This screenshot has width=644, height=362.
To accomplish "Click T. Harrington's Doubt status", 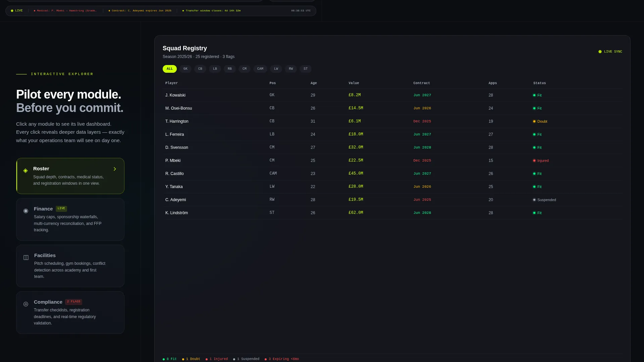I will pyautogui.click(x=540, y=121).
